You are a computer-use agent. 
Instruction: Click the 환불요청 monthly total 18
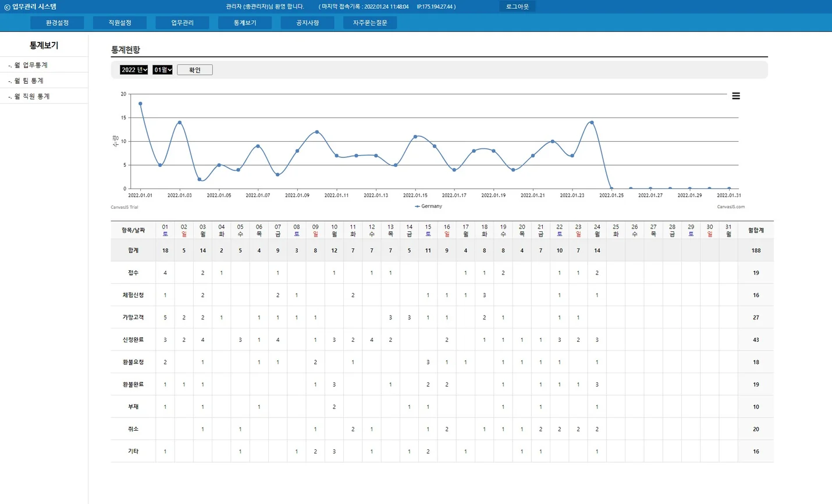(x=756, y=362)
